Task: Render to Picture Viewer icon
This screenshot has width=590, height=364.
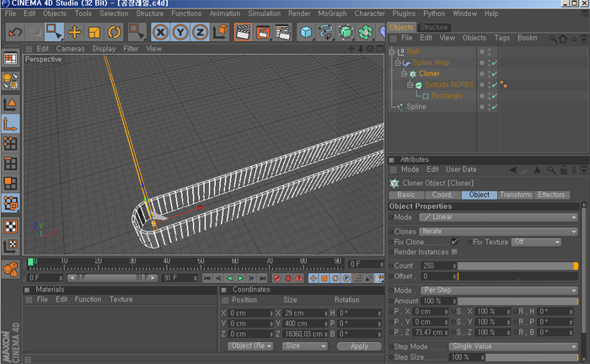Action: click(x=263, y=32)
